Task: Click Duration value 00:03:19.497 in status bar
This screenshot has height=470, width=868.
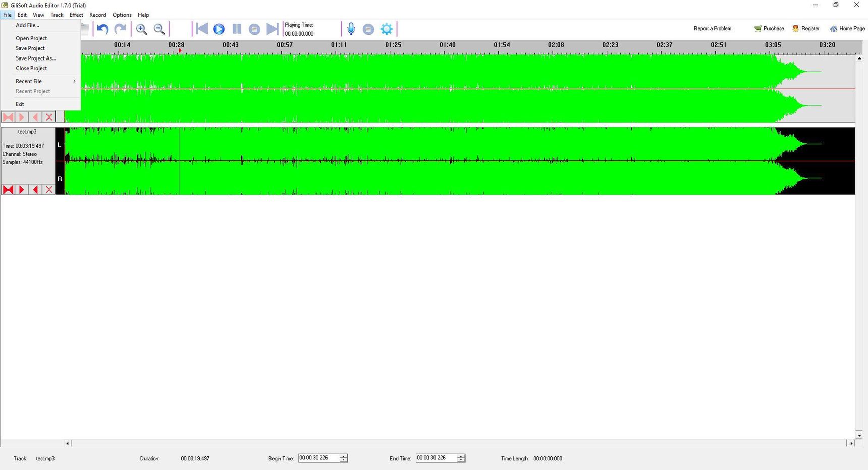Action: (195, 459)
